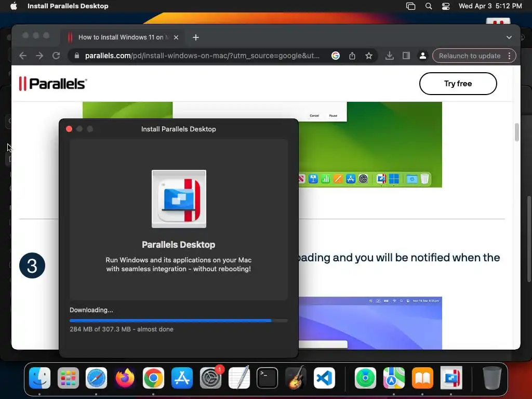Image resolution: width=532 pixels, height=399 pixels.
Task: Expand the Chrome tab search dropdown
Action: pos(509,37)
